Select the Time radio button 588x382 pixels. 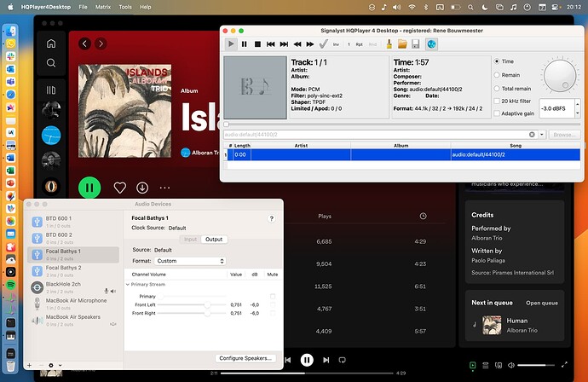497,61
